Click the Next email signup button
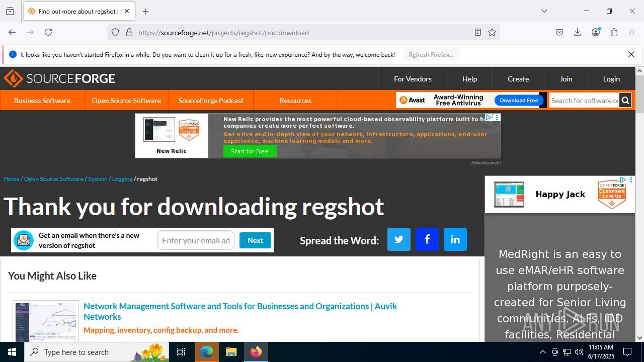644x362 pixels. [255, 240]
